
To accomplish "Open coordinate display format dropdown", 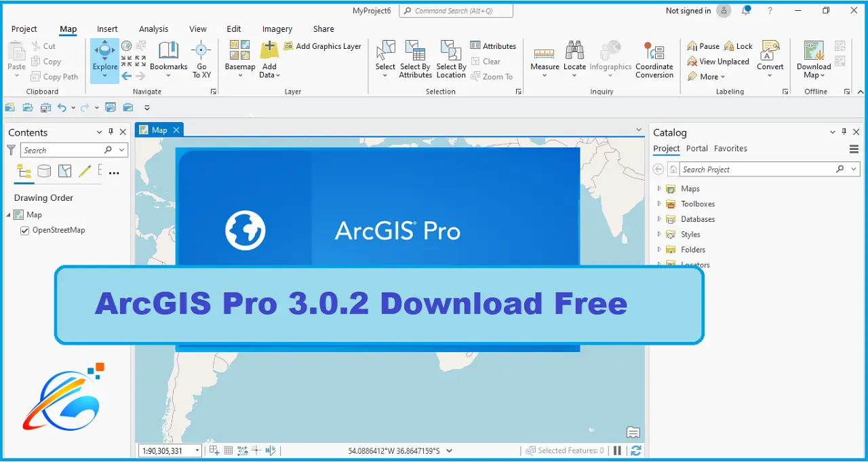I will pos(449,450).
